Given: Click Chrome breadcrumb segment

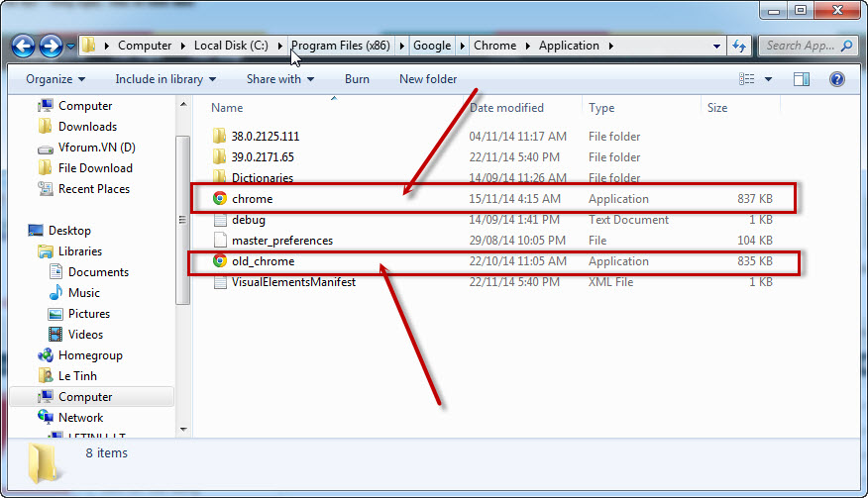Looking at the screenshot, I should [494, 46].
